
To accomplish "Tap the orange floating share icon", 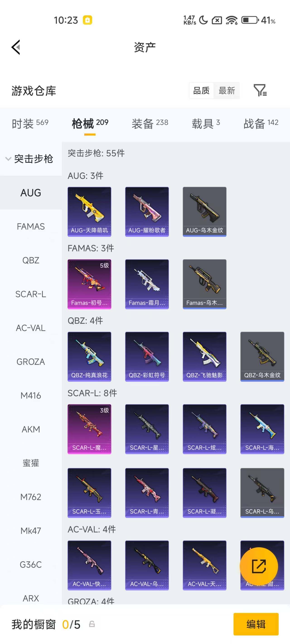I will point(259,566).
